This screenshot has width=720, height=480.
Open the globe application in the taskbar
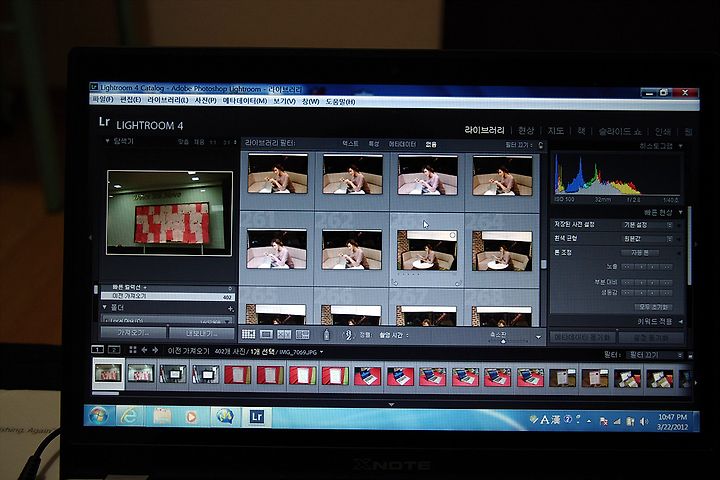[225, 417]
